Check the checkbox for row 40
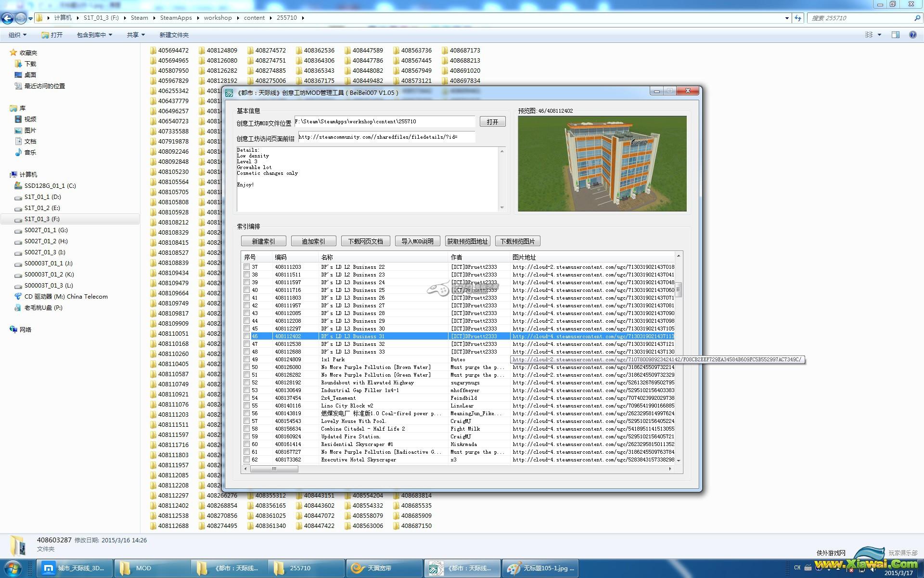This screenshot has width=924, height=578. pyautogui.click(x=247, y=290)
